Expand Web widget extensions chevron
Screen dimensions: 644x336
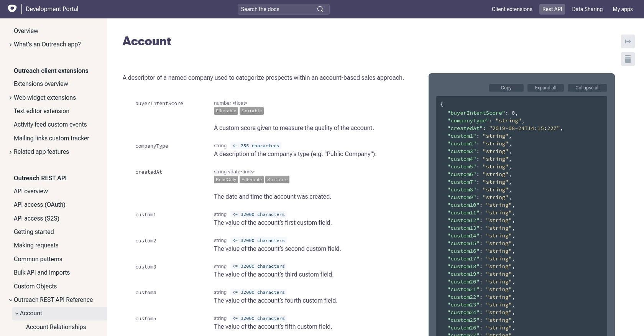click(10, 98)
